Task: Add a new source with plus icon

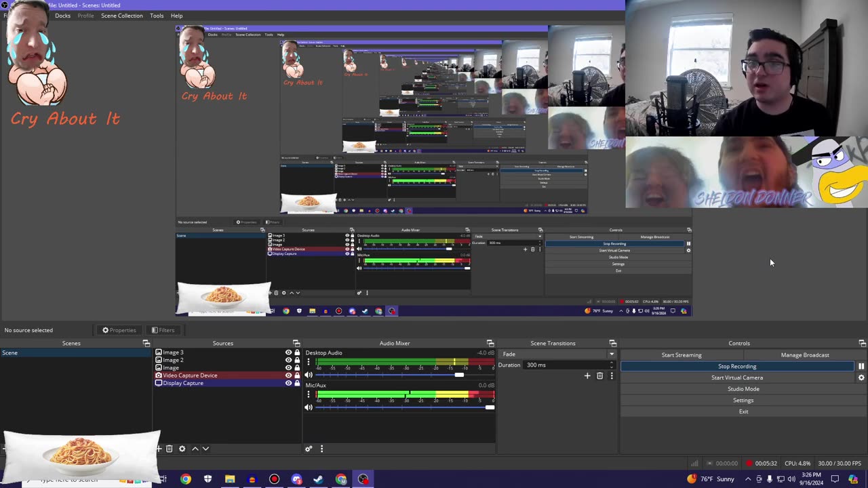Action: point(159,449)
